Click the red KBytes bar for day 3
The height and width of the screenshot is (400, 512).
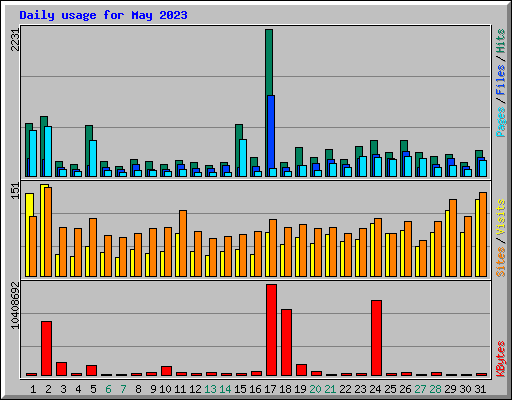click(x=61, y=369)
